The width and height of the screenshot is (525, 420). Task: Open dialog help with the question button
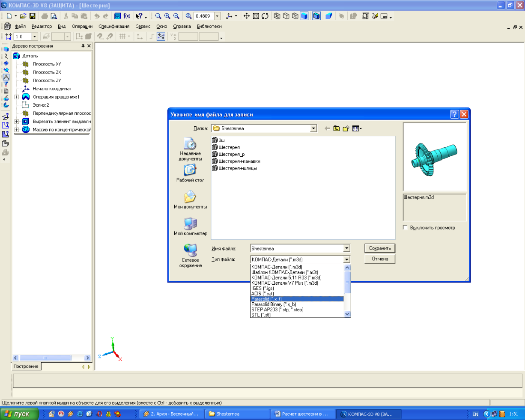click(x=454, y=114)
